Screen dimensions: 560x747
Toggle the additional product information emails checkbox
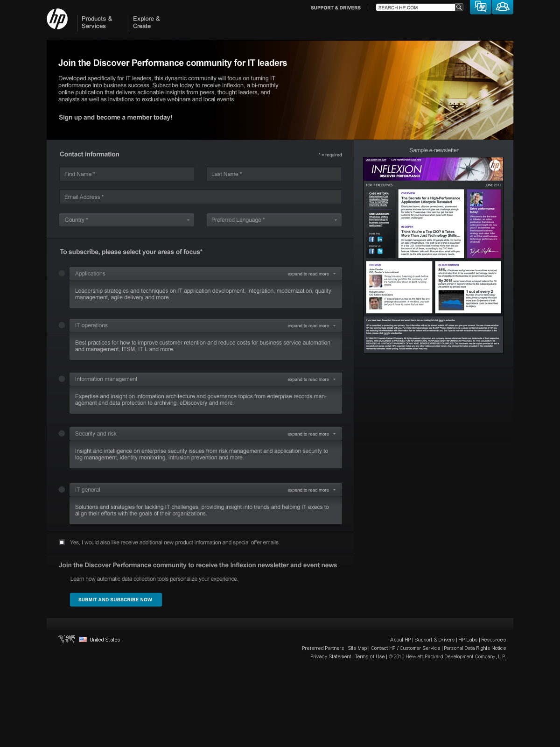point(62,543)
